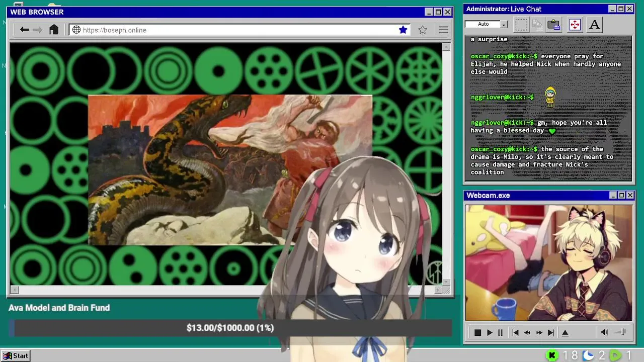Viewport: 644px width, 362px height.
Task: Click username oscar_cozy@kick above the Elijah message
Action: point(504,56)
